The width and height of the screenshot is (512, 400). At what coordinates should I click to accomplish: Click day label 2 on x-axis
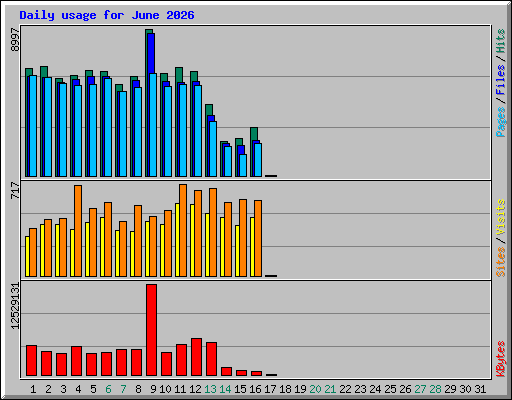click(x=48, y=389)
